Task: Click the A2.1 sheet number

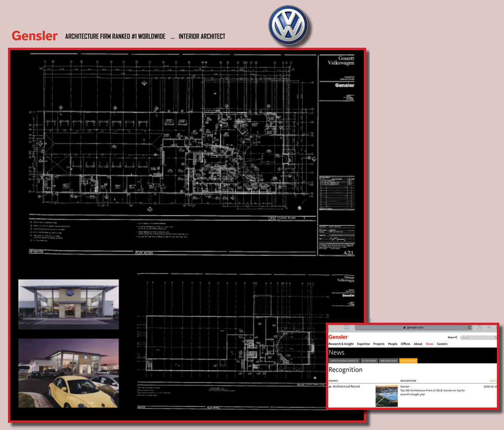Action: pos(348,253)
